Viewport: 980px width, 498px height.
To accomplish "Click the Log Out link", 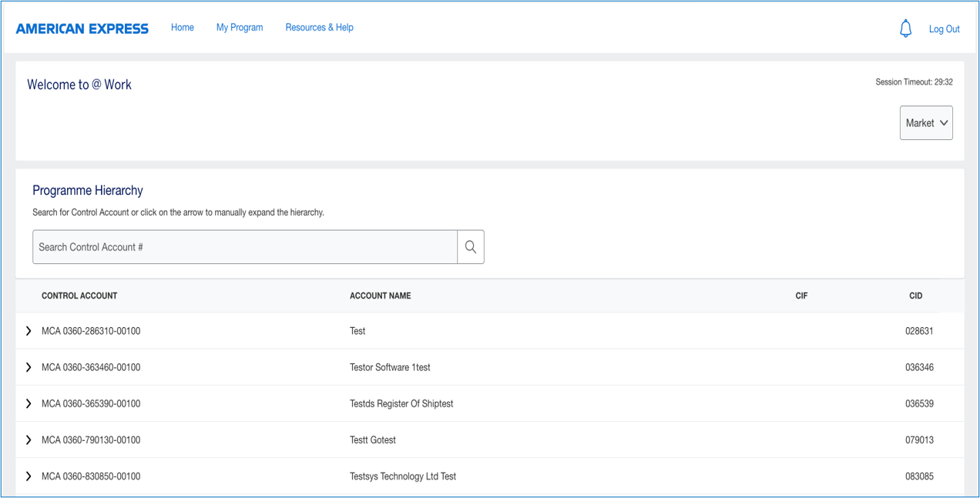I will click(x=944, y=29).
